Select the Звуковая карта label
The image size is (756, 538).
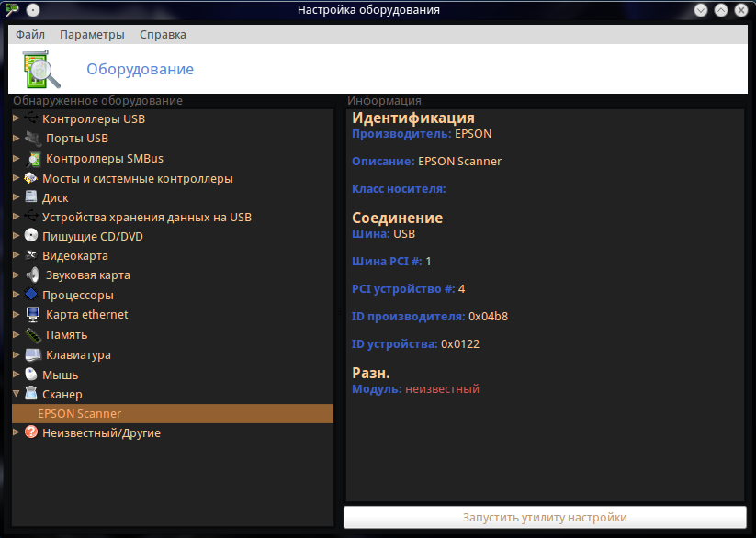[88, 275]
